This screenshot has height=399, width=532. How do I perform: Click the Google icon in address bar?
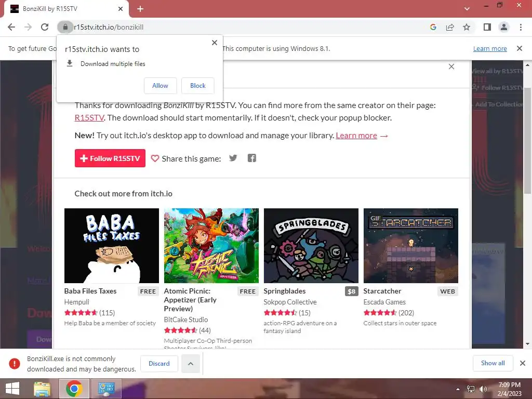[x=433, y=27]
